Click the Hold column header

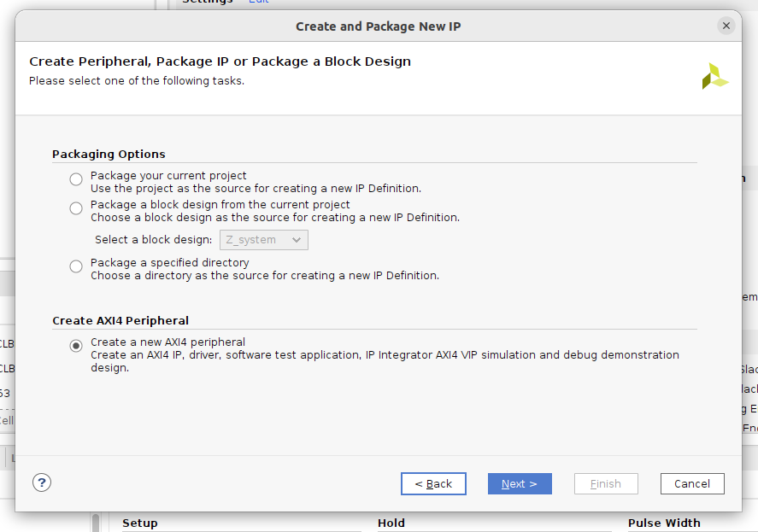pyautogui.click(x=391, y=523)
